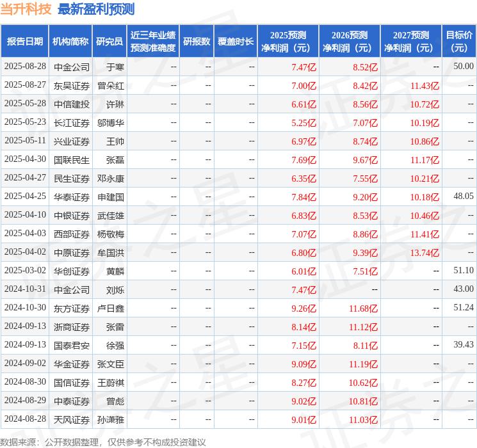Click target price 48.05

(x=464, y=196)
